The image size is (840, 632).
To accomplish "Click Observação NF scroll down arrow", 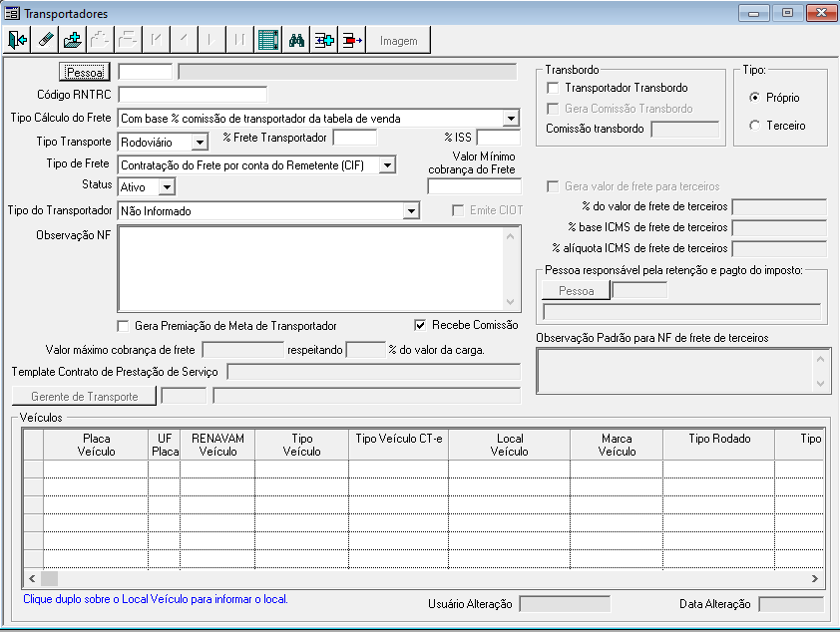I will pyautogui.click(x=511, y=302).
